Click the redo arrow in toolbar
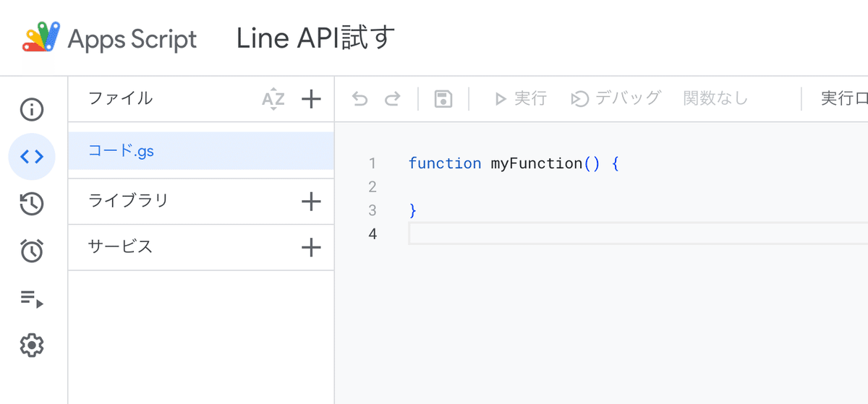 (x=392, y=99)
